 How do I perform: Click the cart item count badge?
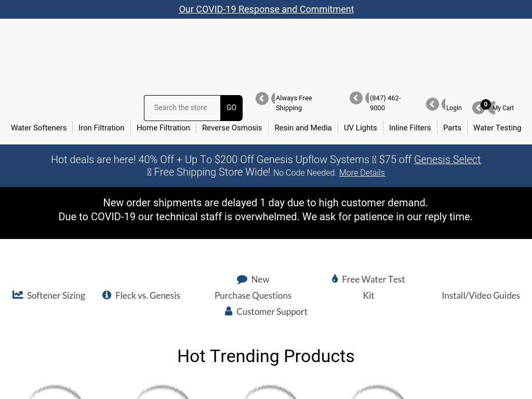pyautogui.click(x=486, y=104)
